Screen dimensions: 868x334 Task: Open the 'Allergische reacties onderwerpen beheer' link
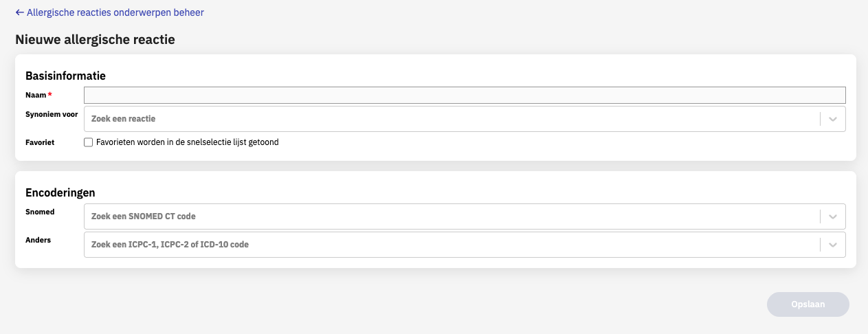coord(115,12)
